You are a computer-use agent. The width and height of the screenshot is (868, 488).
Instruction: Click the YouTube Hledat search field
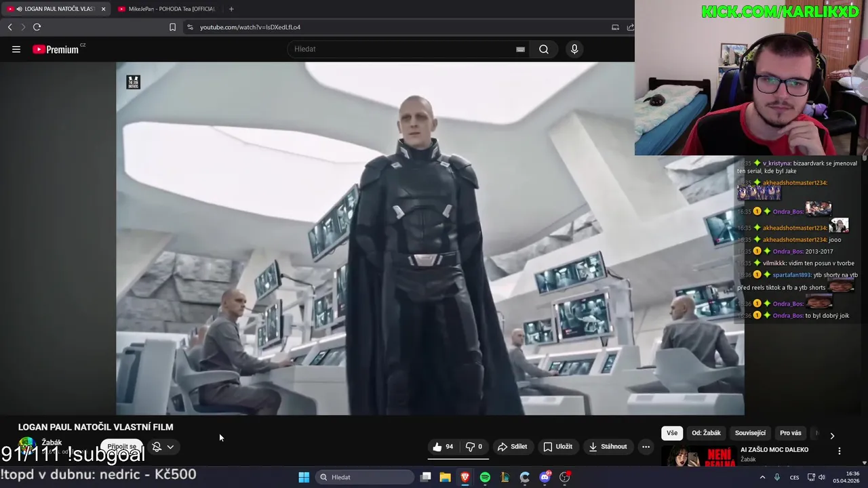tap(407, 49)
